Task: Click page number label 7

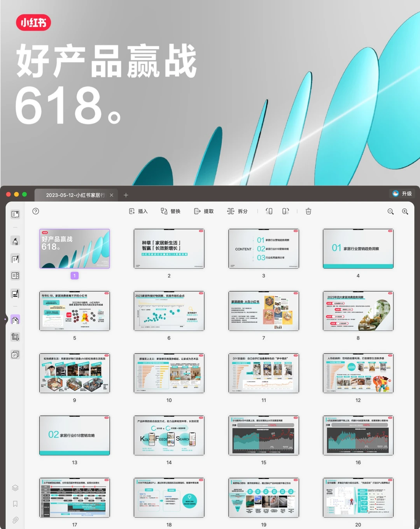Action: pyautogui.click(x=264, y=338)
